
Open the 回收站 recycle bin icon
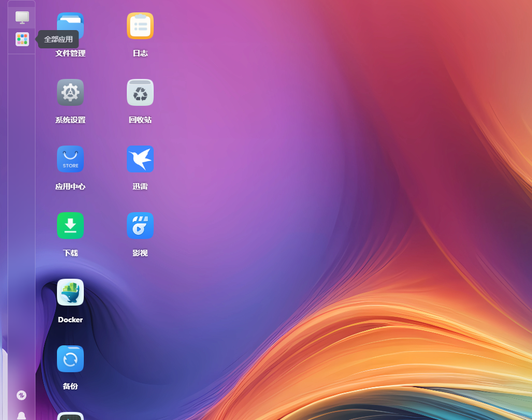point(140,92)
